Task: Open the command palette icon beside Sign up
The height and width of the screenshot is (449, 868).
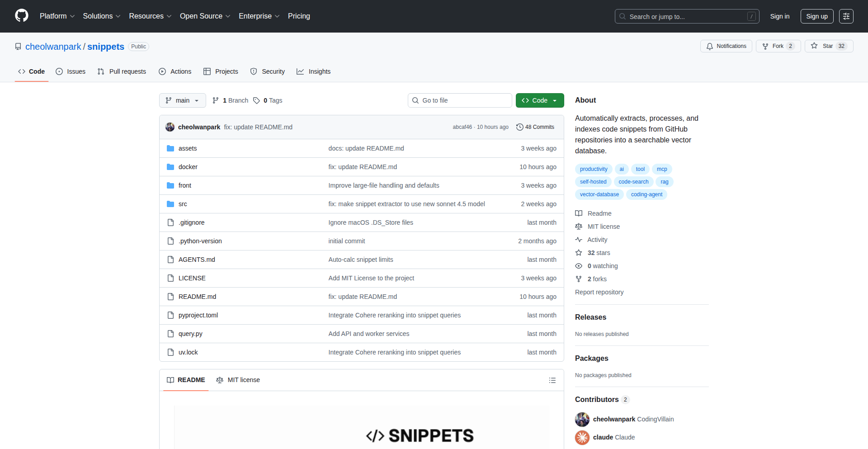Action: [846, 16]
